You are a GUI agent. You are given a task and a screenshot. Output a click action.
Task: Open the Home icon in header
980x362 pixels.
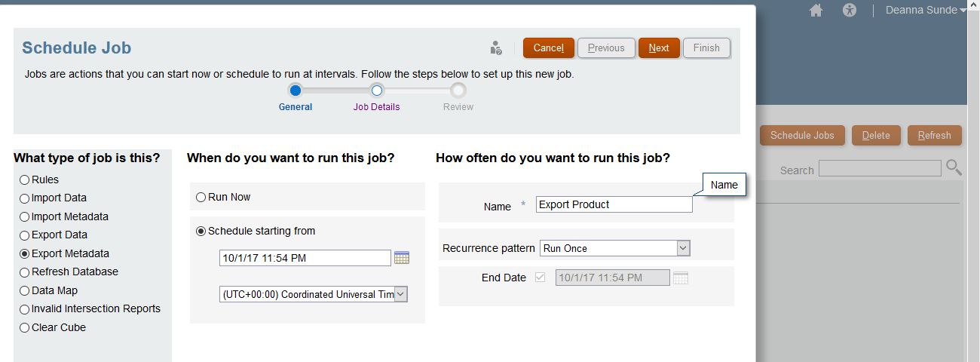(x=816, y=11)
